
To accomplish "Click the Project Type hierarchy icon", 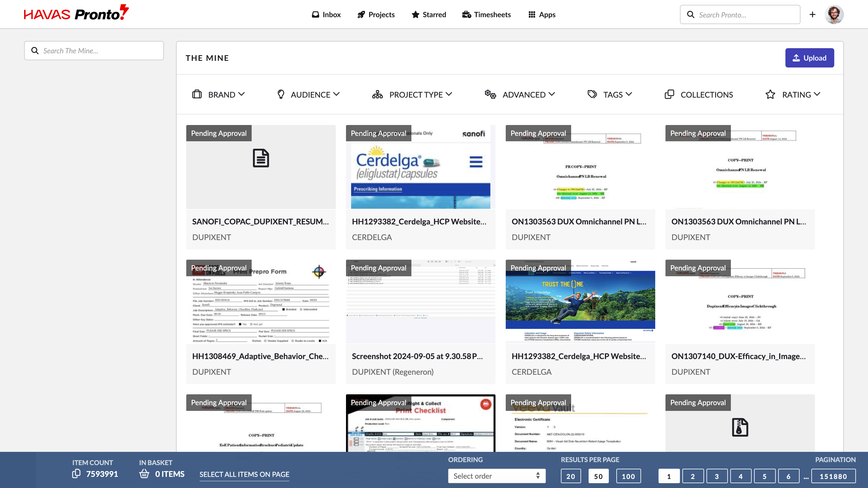I will (377, 94).
